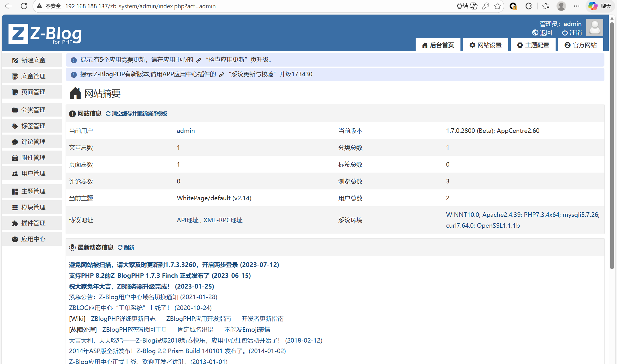617x364 pixels.
Task: Click the 注销 logout link
Action: 572,33
